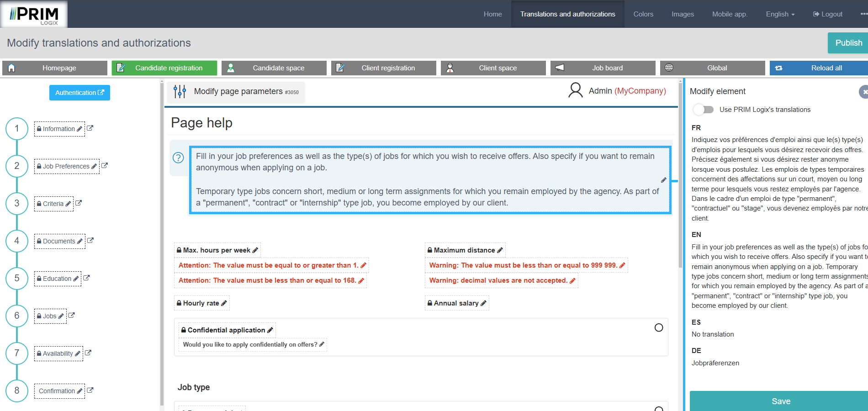Image resolution: width=868 pixels, height=411 pixels.
Task: Enable Use PRIM Logix's translations toggle
Action: 703,110
